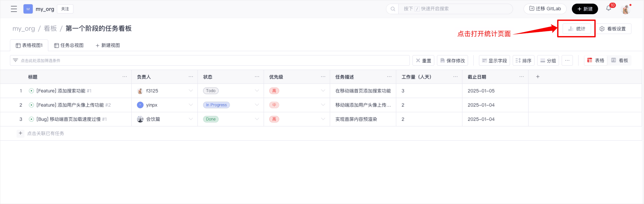Expand priority dropdown in the third row

pyautogui.click(x=323, y=119)
